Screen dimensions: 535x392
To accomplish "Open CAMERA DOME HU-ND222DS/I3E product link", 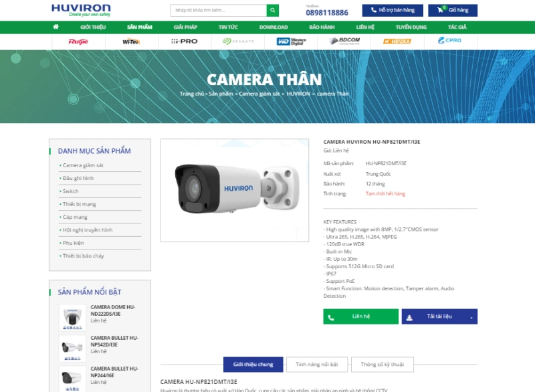I will [113, 310].
